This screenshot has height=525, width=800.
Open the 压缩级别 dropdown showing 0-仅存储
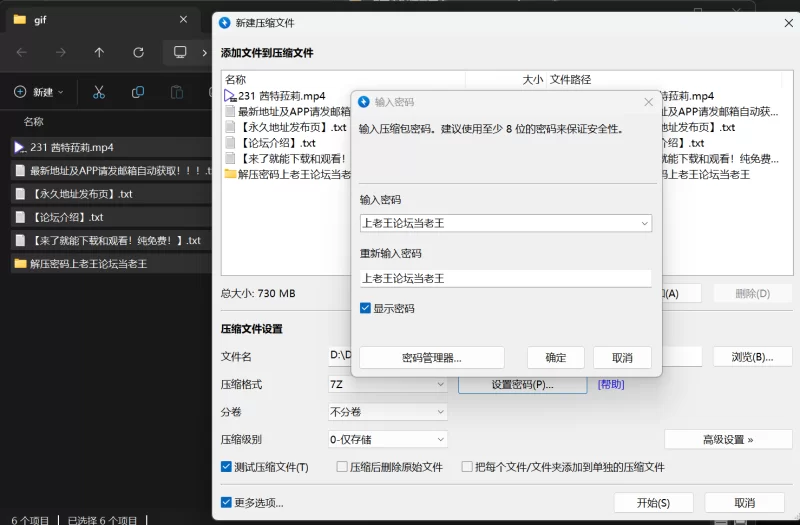(387, 439)
